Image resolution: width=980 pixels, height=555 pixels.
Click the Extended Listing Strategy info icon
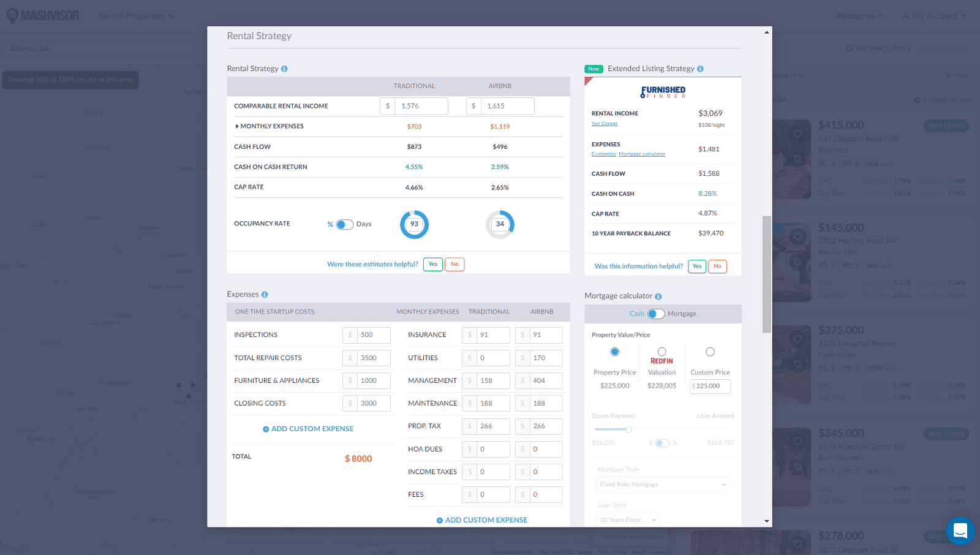700,69
